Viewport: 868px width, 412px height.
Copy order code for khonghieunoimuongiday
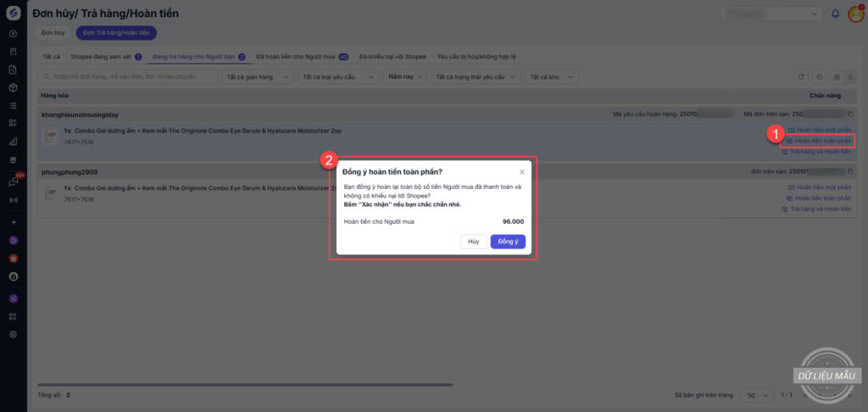pyautogui.click(x=850, y=114)
